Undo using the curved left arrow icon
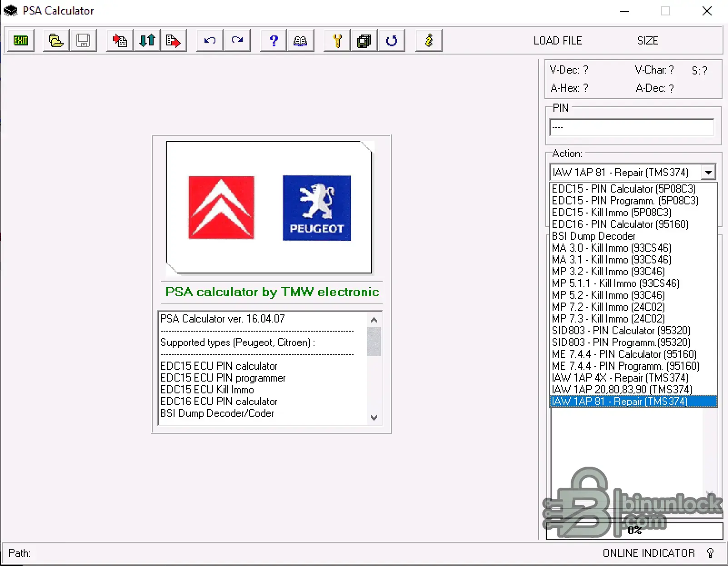This screenshot has height=566, width=728. click(209, 40)
